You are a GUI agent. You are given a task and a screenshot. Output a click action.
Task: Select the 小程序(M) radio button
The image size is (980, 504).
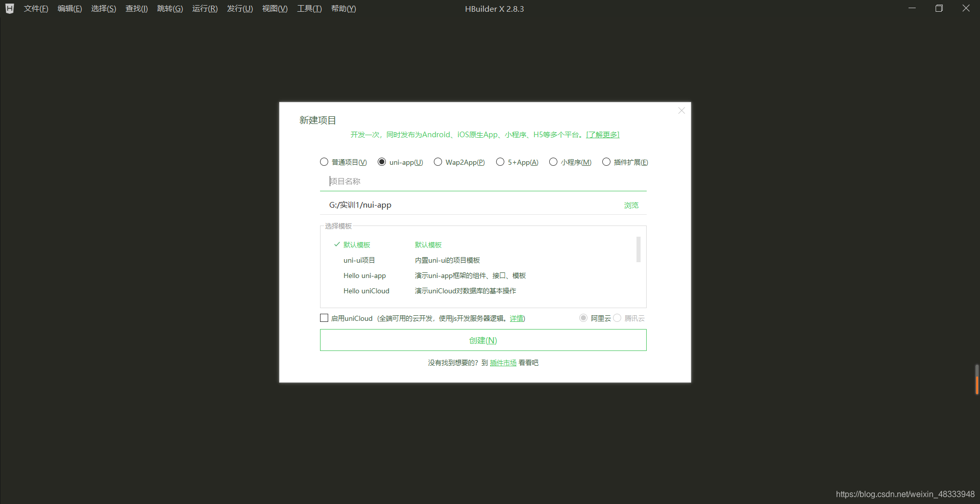tap(553, 162)
